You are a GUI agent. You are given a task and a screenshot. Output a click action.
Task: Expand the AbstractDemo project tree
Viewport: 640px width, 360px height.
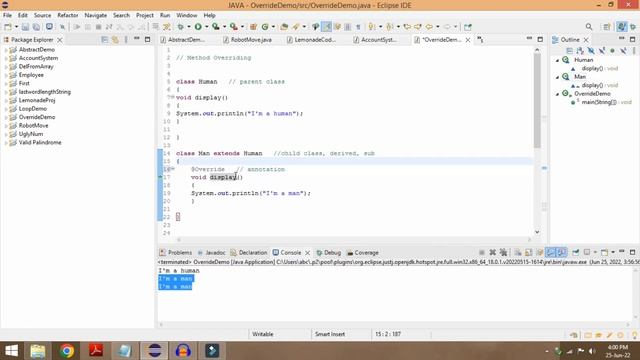(x=6, y=49)
